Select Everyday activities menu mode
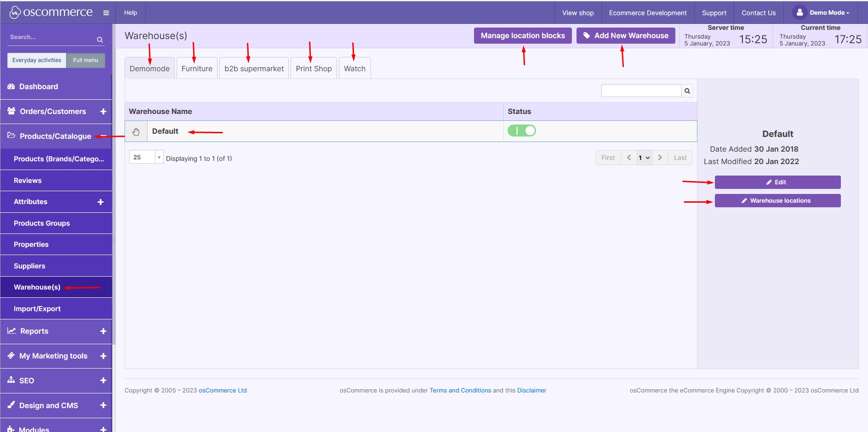868x432 pixels. [x=37, y=60]
